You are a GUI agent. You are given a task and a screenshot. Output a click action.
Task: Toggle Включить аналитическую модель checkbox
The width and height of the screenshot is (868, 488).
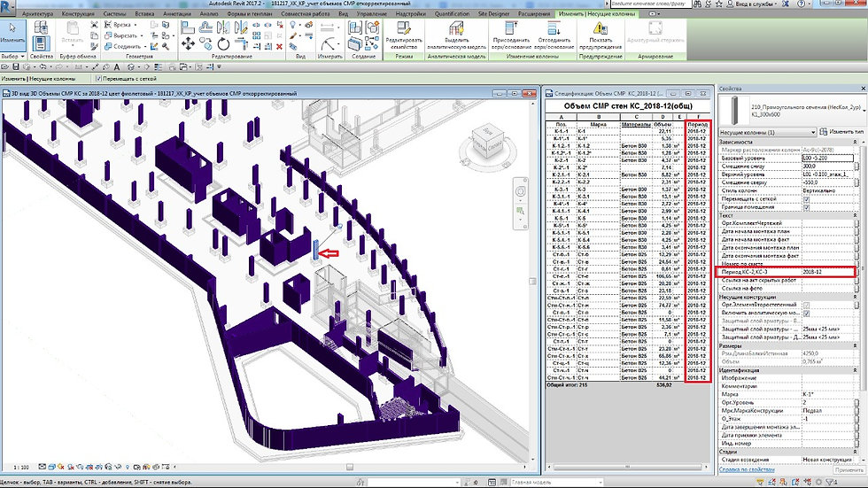806,314
